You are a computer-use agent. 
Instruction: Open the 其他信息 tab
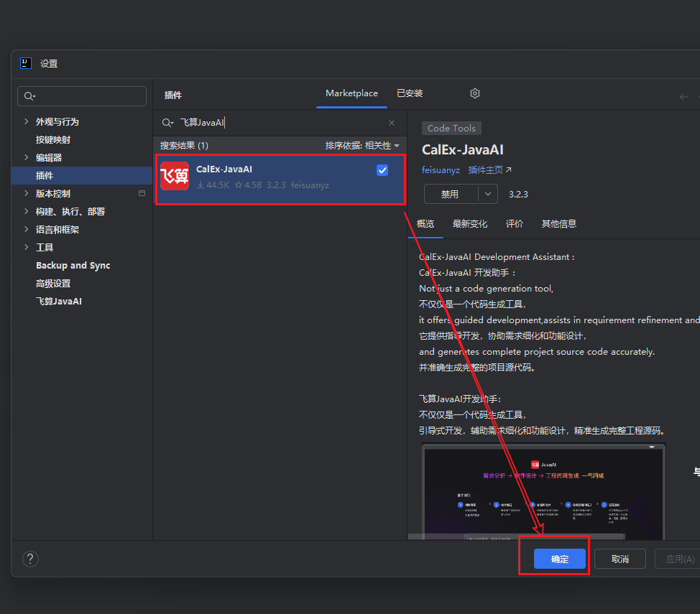[x=558, y=223]
